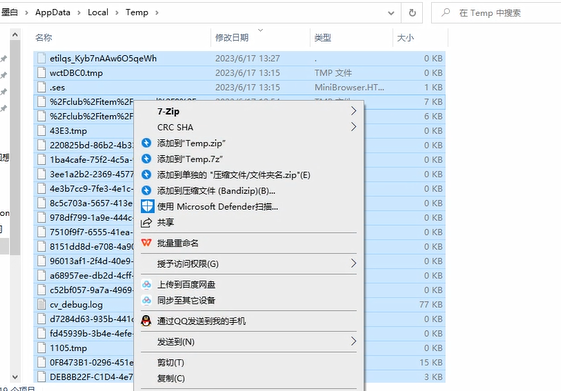This screenshot has height=391, width=561.
Task: Open address bar history dropdown
Action: (391, 13)
